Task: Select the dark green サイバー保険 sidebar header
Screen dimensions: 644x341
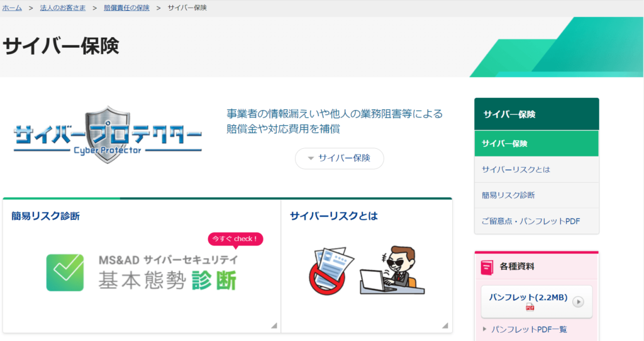Action: (x=536, y=114)
